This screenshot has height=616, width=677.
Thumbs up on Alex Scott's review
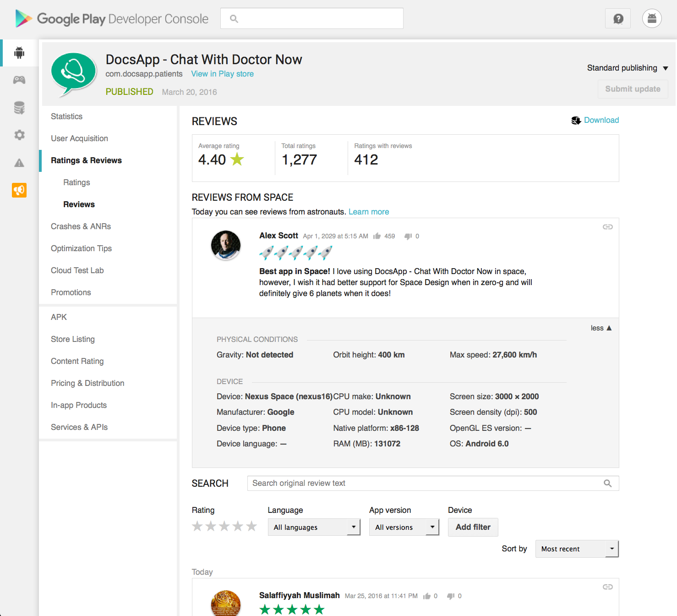tap(377, 236)
